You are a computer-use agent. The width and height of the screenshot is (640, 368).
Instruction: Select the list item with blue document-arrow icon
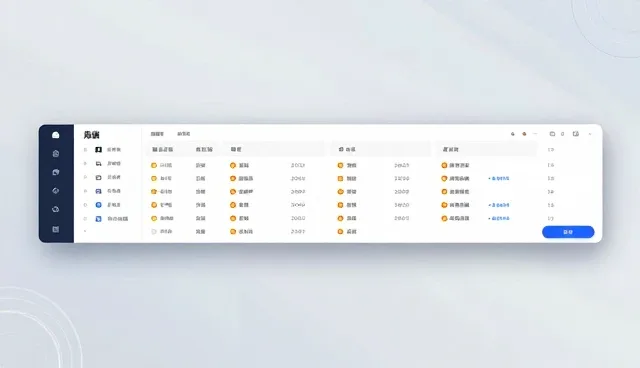tap(112, 219)
